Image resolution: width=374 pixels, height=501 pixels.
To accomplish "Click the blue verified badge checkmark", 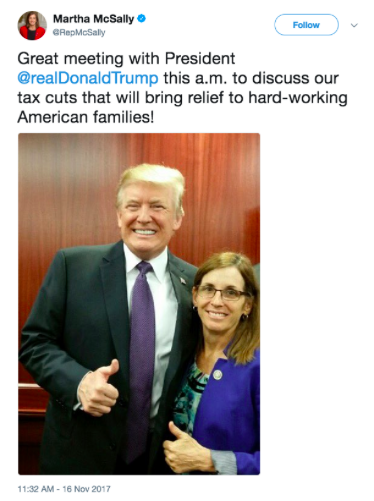I will tap(142, 19).
